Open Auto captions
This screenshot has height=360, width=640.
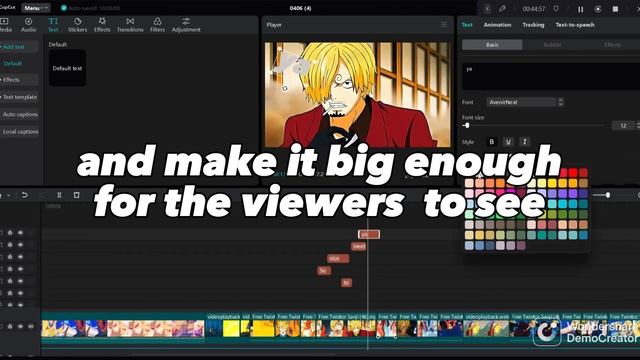coord(19,115)
